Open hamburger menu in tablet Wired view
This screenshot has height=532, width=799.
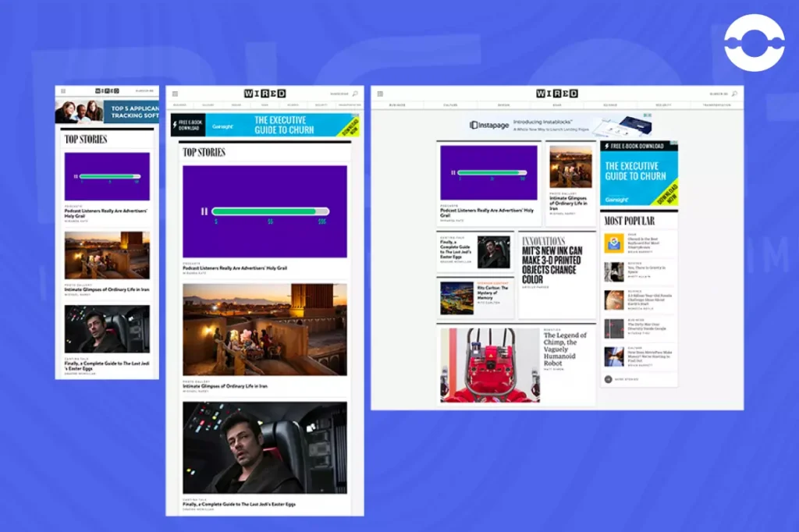[x=176, y=94]
